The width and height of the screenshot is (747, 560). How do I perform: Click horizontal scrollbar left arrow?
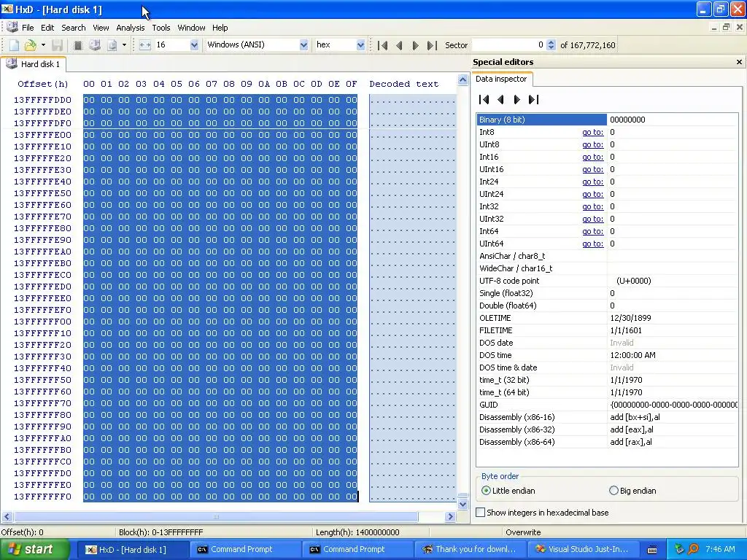[7, 517]
